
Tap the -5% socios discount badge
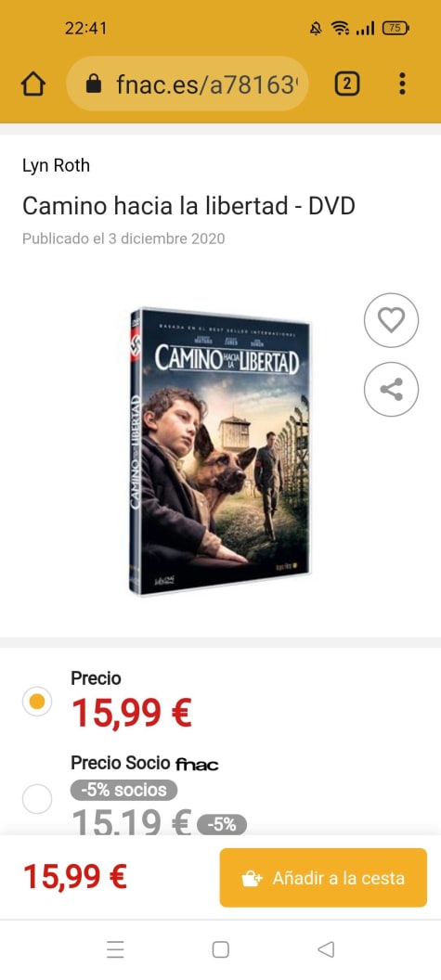tap(123, 790)
